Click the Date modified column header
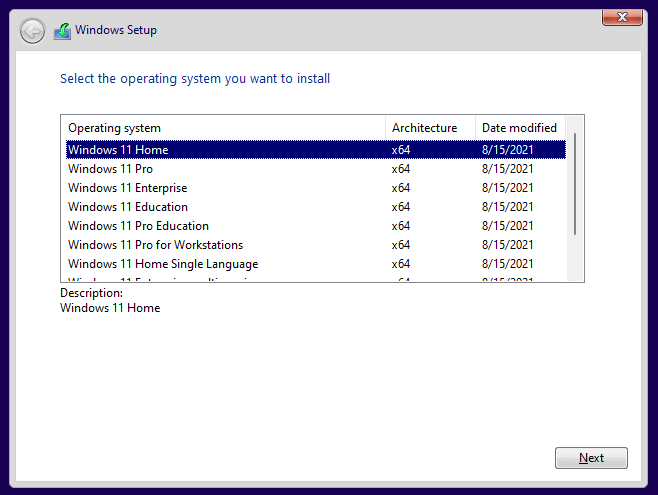This screenshot has height=495, width=658. click(520, 128)
